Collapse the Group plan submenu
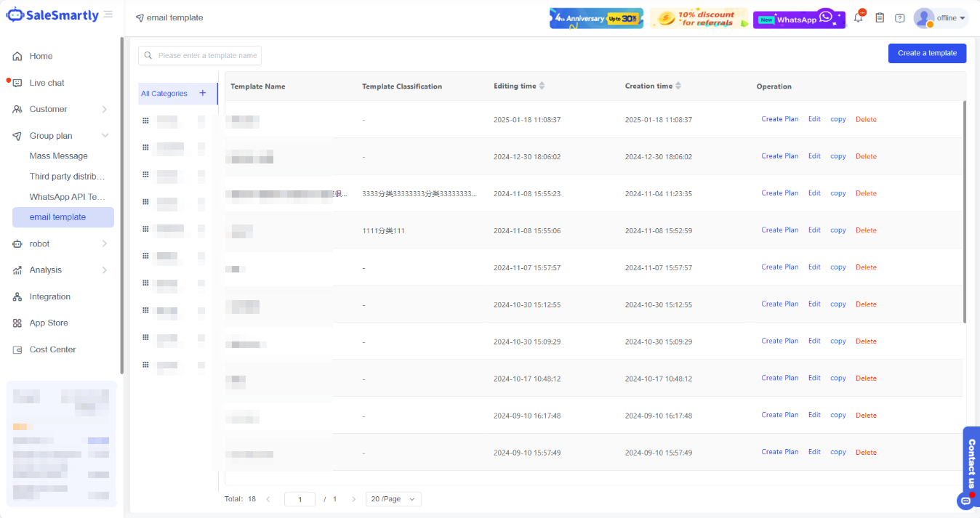 (105, 136)
